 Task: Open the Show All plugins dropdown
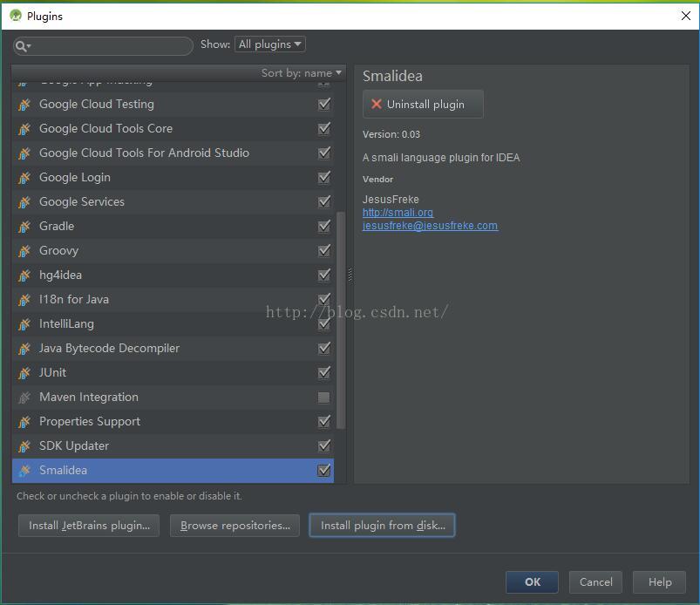269,44
